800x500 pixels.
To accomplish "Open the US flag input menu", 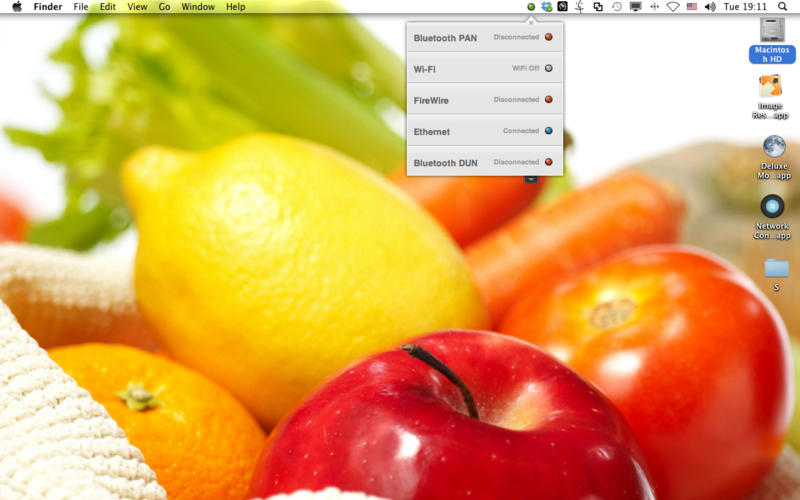I will click(x=692, y=7).
